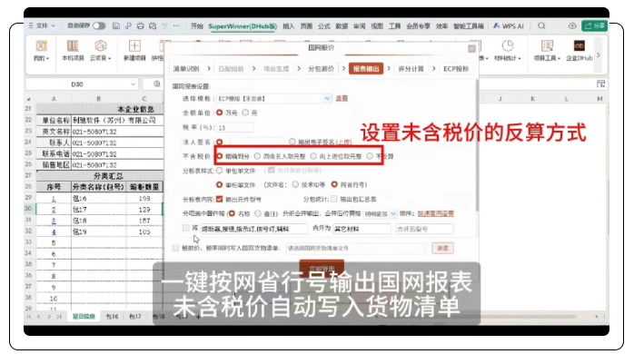Toggle the 输出元件型号 checkbox
The width and height of the screenshot is (644, 354).
point(219,199)
